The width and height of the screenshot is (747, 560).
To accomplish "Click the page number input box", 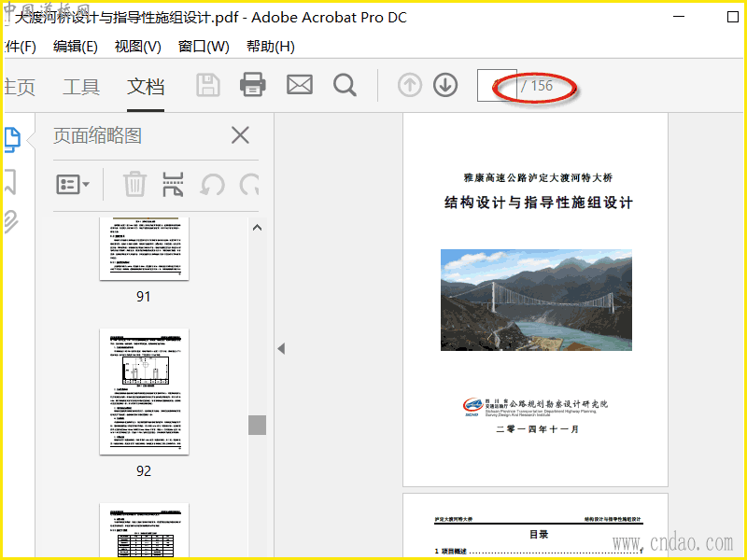I will point(497,86).
